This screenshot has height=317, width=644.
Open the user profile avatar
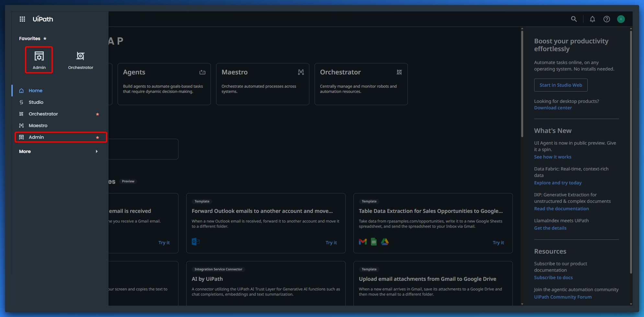621,19
